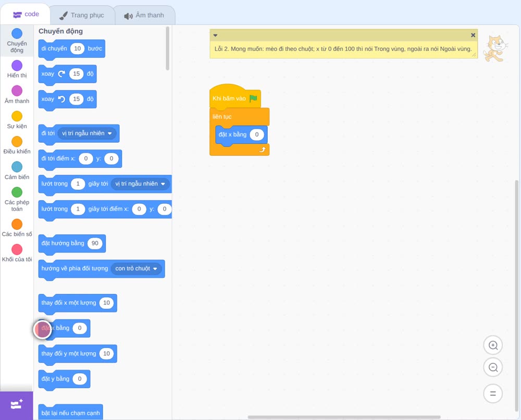Click degrees value on counterclockwise 'xoay' block
The height and width of the screenshot is (420, 521).
point(77,99)
